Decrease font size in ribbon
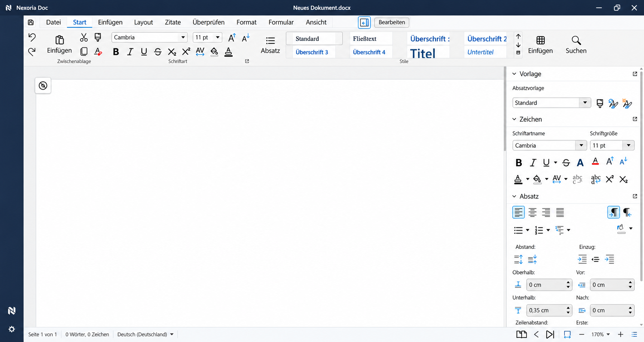The image size is (644, 342). pyautogui.click(x=246, y=37)
